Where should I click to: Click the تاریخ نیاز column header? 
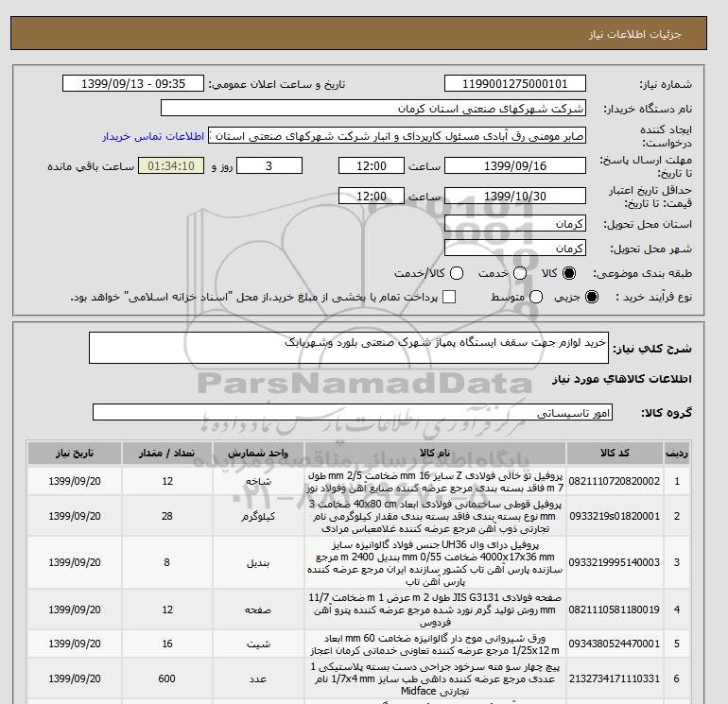point(75,453)
